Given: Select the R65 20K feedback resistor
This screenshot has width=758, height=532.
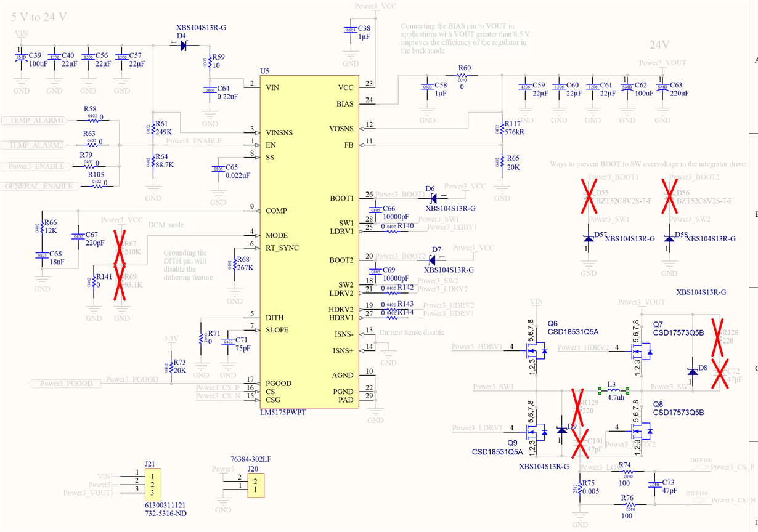Looking at the screenshot, I should click(502, 161).
